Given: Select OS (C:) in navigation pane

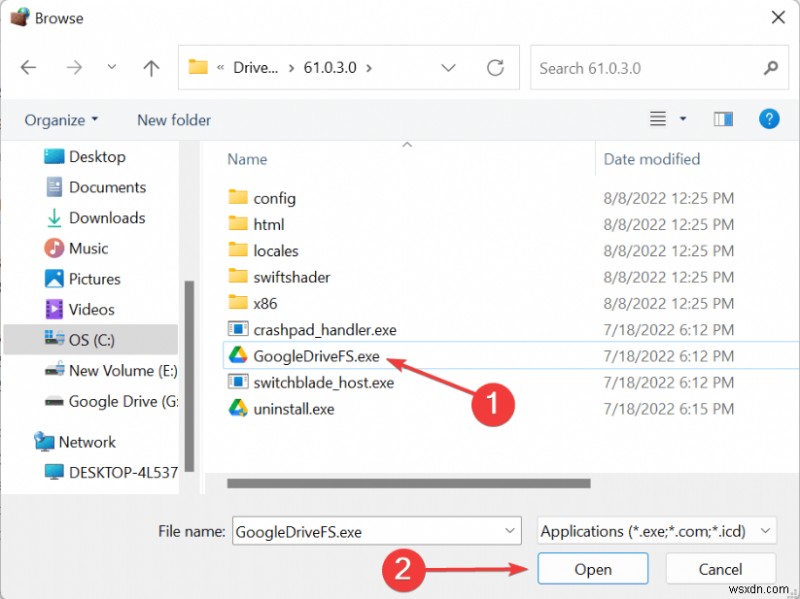Looking at the screenshot, I should pyautogui.click(x=91, y=340).
